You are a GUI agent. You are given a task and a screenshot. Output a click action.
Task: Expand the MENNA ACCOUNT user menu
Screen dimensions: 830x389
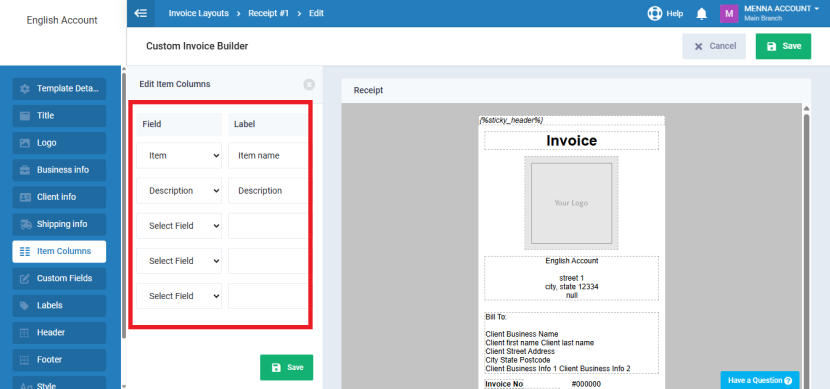click(781, 13)
